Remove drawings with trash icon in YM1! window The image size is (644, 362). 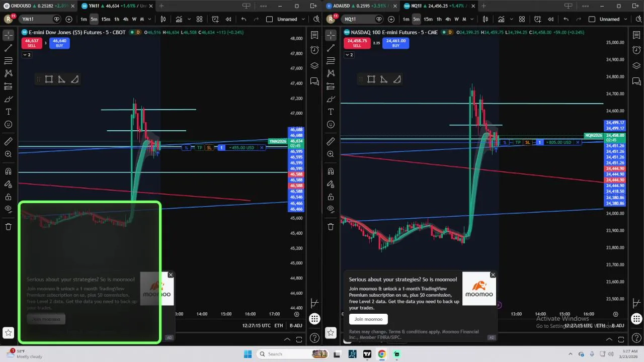coord(9,227)
